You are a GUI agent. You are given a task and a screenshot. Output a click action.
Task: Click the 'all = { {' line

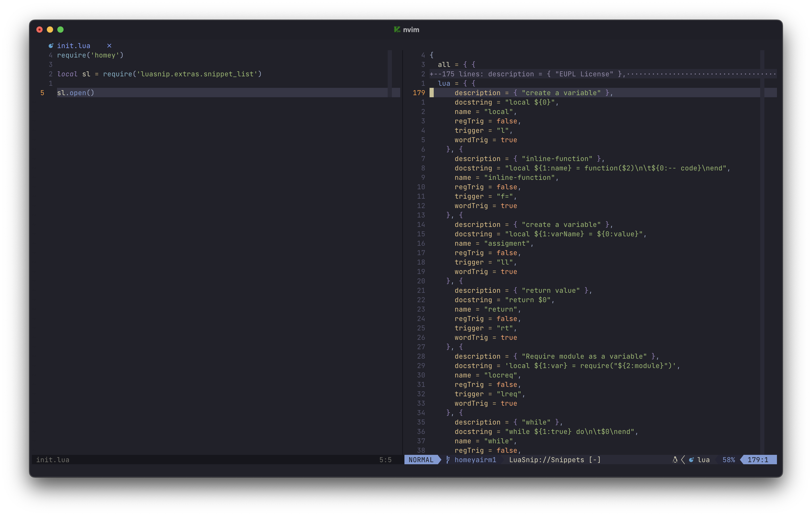[456, 64]
